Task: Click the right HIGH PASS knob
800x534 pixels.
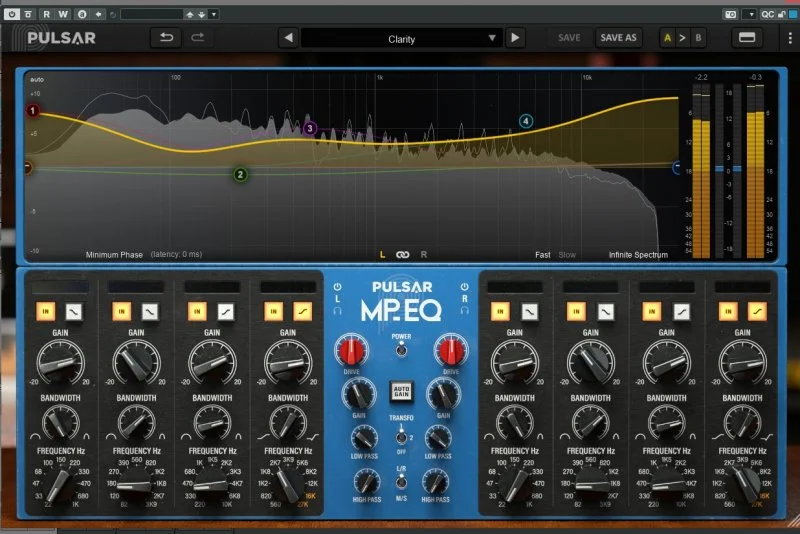Action: pos(435,481)
